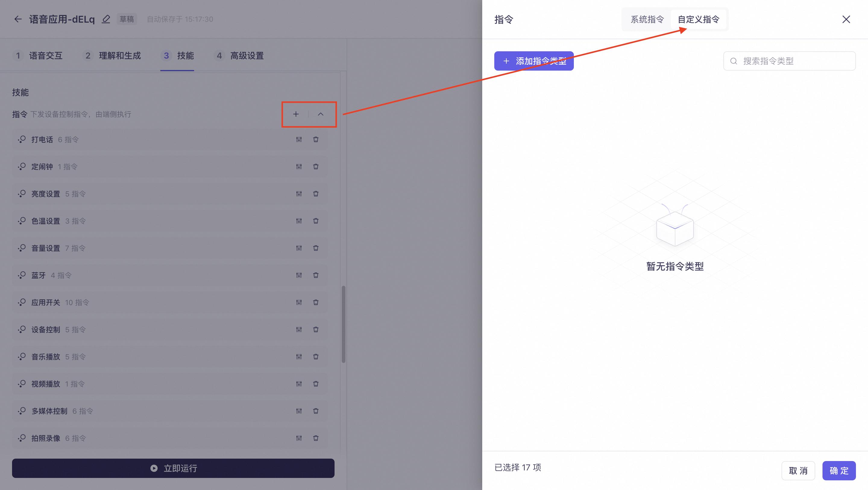This screenshot has width=868, height=490.
Task: Click the back arrow beside app name
Action: 18,19
